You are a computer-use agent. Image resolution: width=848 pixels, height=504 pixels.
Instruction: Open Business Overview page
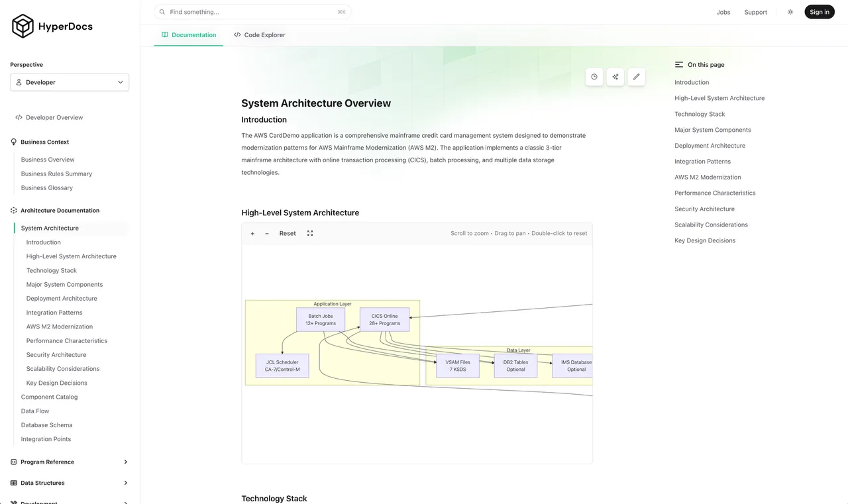(x=48, y=160)
